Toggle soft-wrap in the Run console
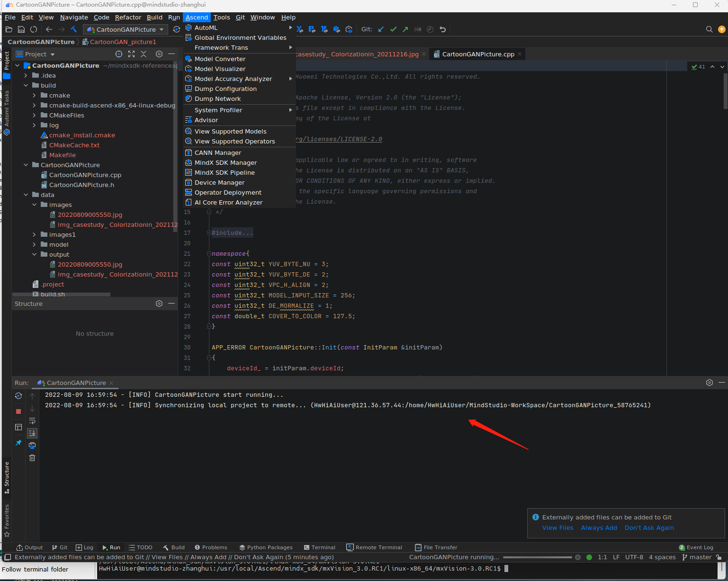The height and width of the screenshot is (581, 728). point(32,421)
